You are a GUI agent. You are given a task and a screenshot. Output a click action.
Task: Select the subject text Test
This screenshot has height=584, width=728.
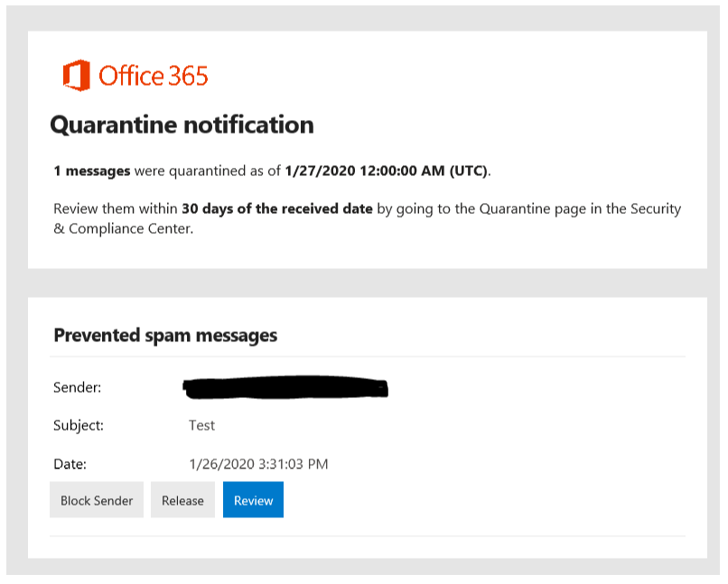point(201,425)
